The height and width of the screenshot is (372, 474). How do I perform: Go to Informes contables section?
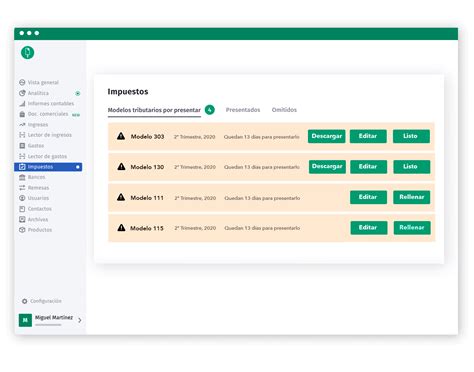51,104
